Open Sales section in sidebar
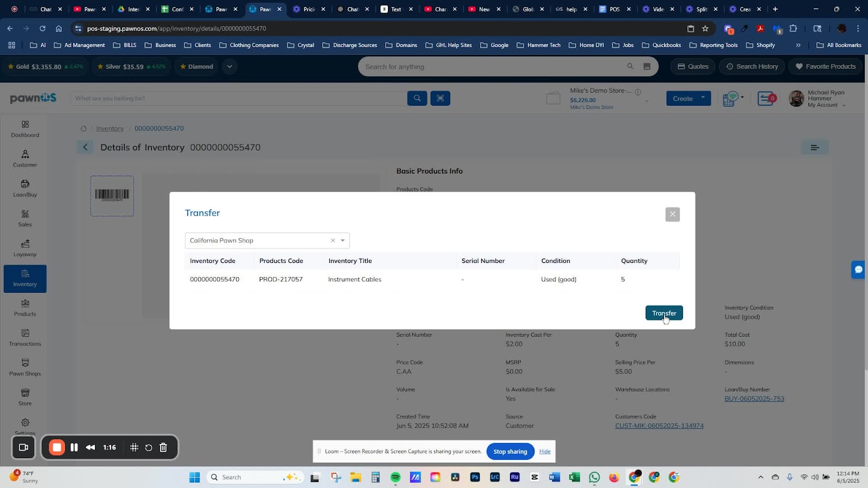868x488 pixels. coord(25,219)
